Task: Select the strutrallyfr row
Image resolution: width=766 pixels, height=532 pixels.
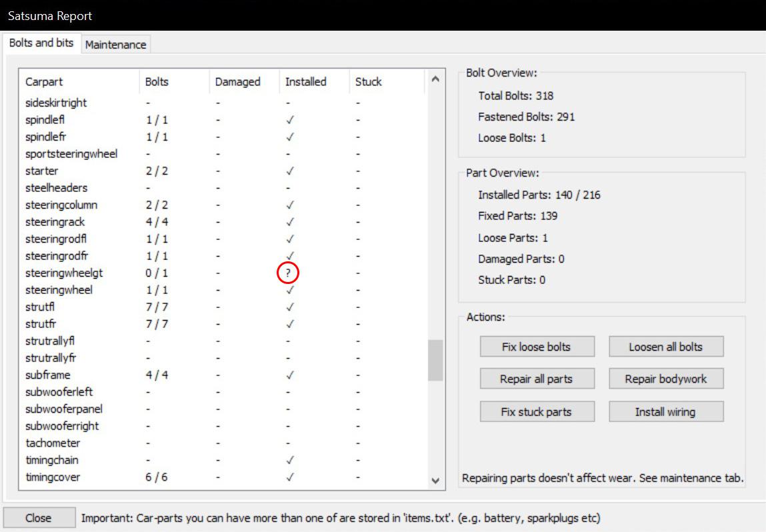Action: pyautogui.click(x=223, y=357)
